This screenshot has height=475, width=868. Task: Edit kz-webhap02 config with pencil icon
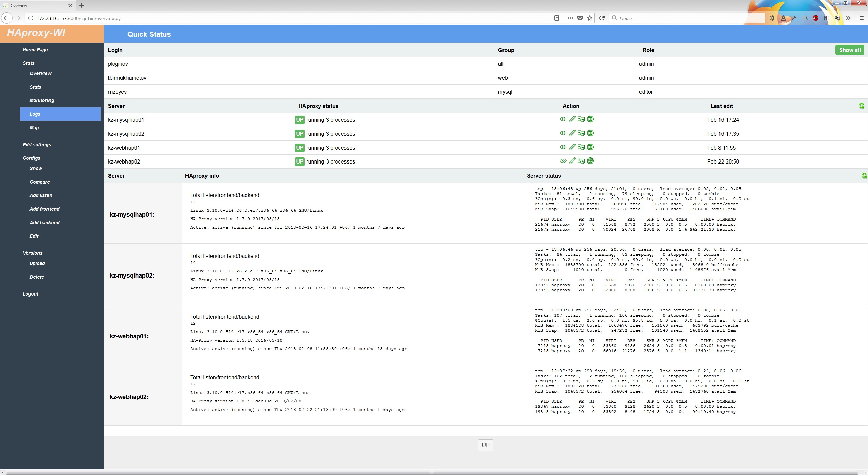pos(572,161)
